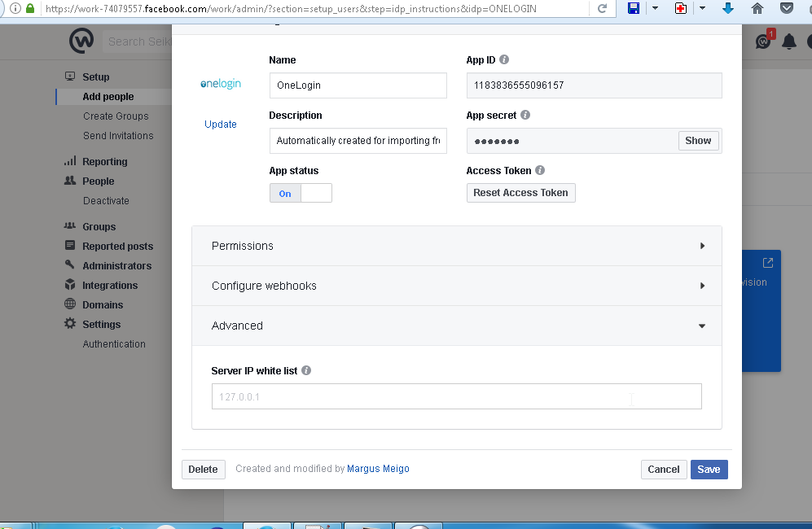Click the red cross browser extension icon
Screen dimensions: 812x529
coord(680,8)
